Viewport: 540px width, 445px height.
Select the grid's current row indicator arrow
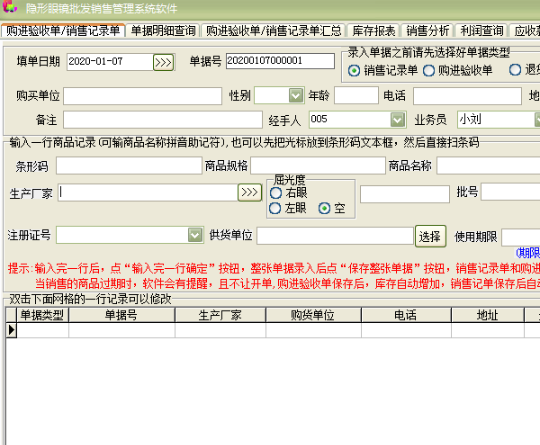coord(11,330)
